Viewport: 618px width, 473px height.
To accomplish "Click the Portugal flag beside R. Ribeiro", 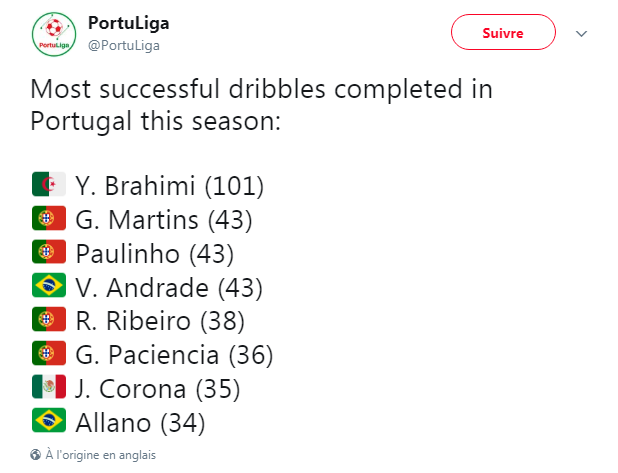I will click(48, 320).
